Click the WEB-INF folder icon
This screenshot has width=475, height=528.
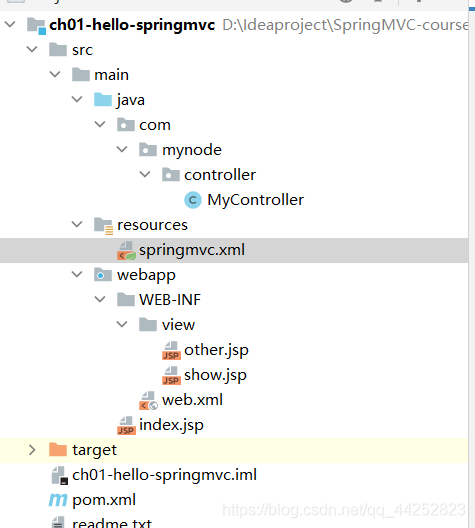point(126,299)
